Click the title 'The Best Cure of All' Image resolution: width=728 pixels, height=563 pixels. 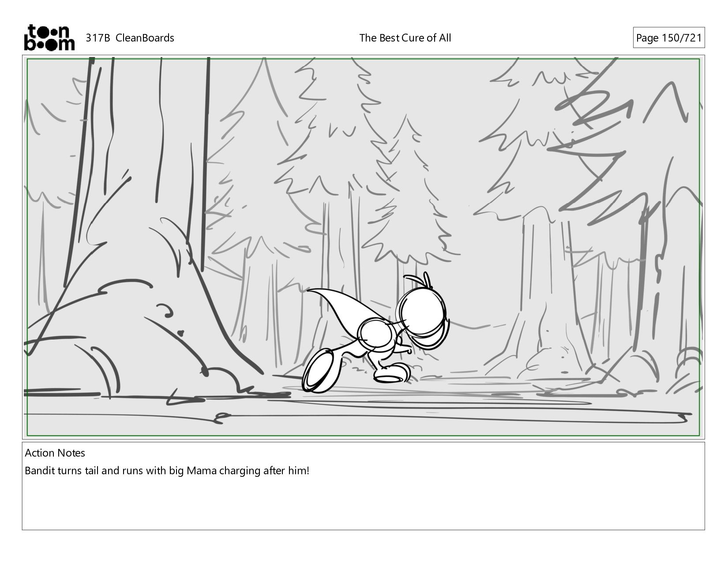click(x=405, y=38)
